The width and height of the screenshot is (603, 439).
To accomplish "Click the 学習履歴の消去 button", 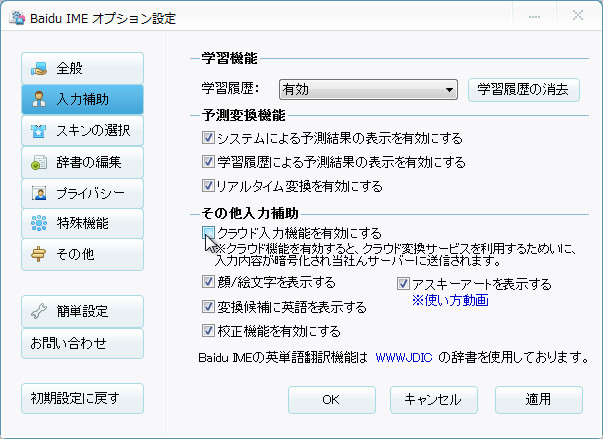I will click(x=523, y=90).
